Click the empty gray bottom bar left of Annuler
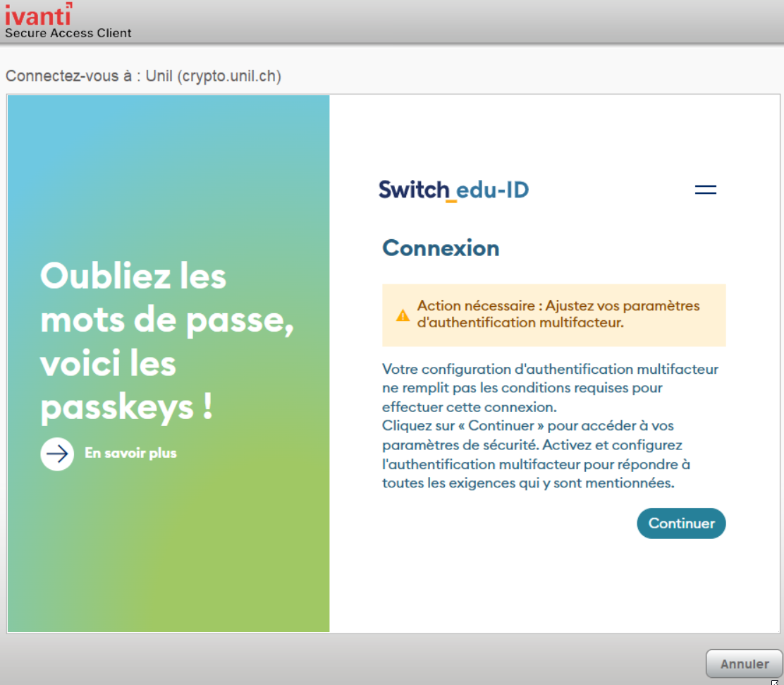The width and height of the screenshot is (784, 685). pyautogui.click(x=353, y=662)
